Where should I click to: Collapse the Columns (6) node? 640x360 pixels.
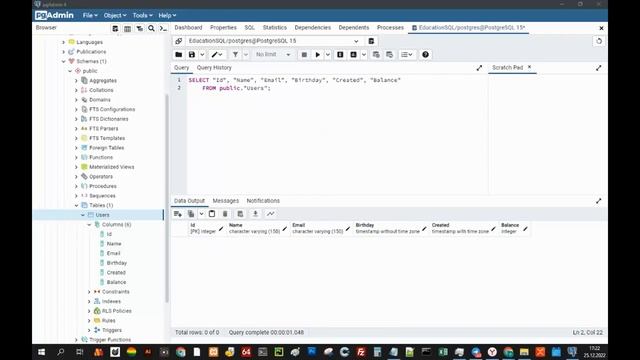(x=89, y=225)
